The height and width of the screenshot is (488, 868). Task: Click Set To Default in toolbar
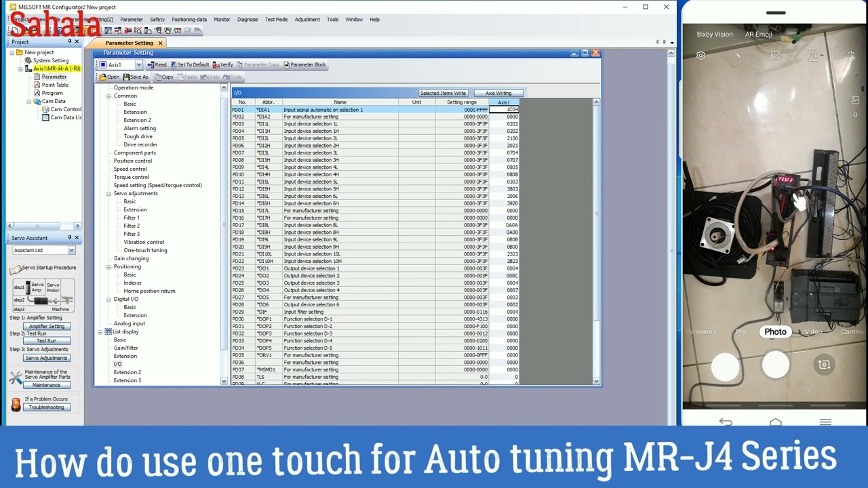pyautogui.click(x=190, y=65)
